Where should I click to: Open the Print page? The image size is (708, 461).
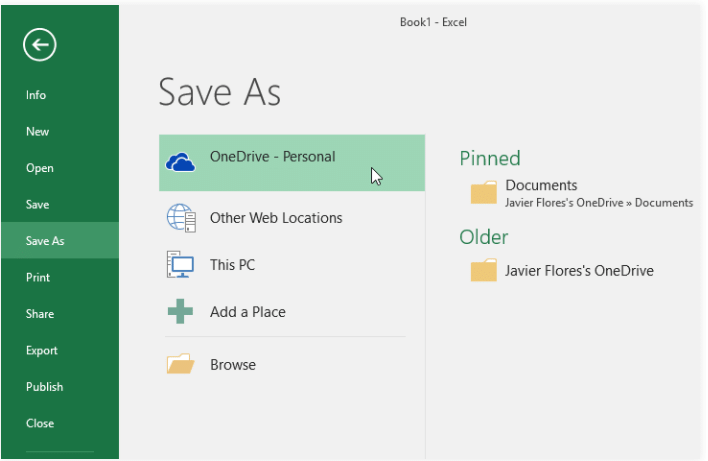coord(38,277)
